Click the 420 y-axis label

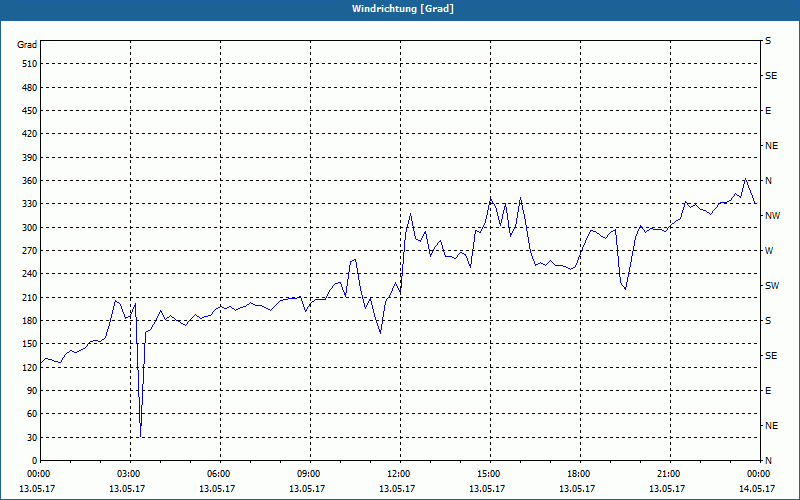30,134
